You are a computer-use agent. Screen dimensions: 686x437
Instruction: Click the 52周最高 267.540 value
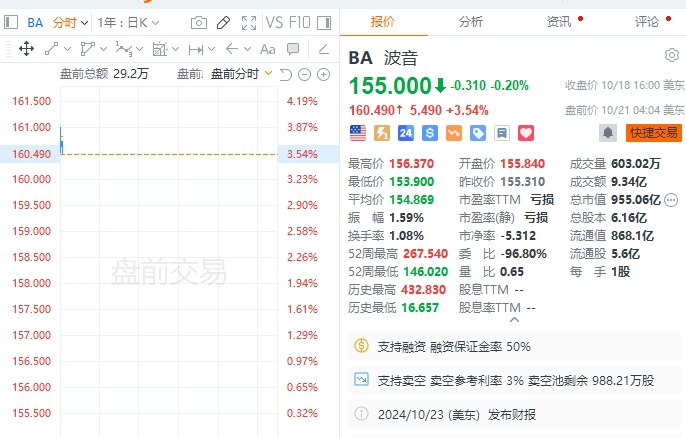coord(425,254)
